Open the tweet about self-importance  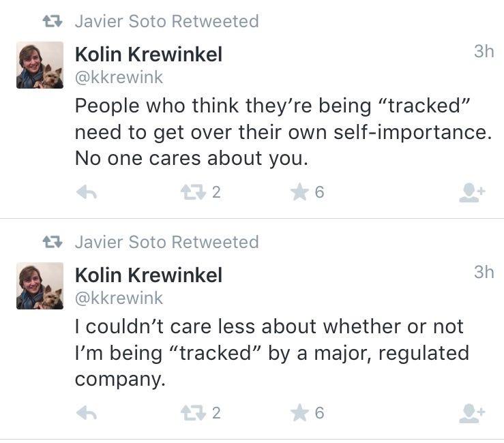click(282, 132)
